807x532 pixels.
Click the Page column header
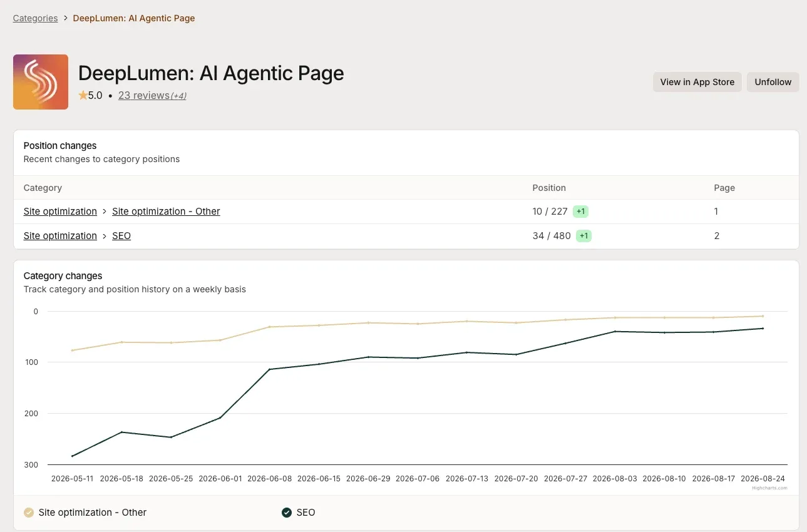[x=724, y=188]
